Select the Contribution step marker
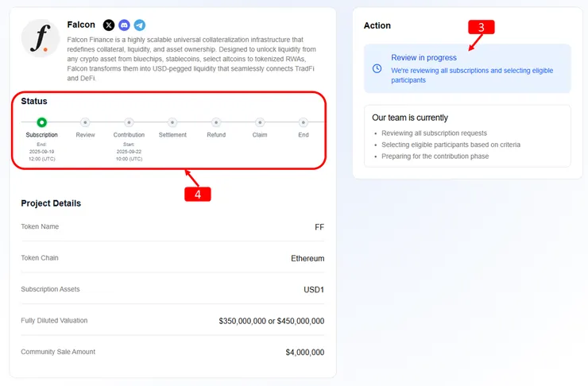Viewport: 588px width, 386px height. (x=129, y=122)
